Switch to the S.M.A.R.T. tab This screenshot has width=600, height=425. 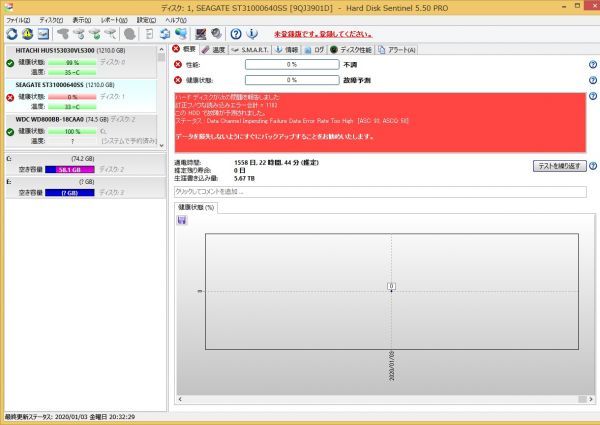click(x=251, y=49)
